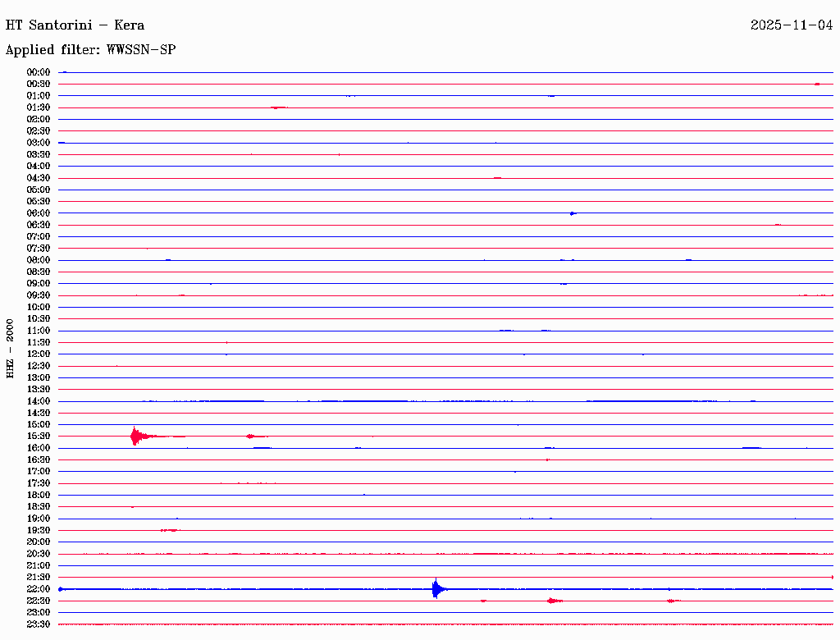Click the 19:30 time label

[39, 530]
